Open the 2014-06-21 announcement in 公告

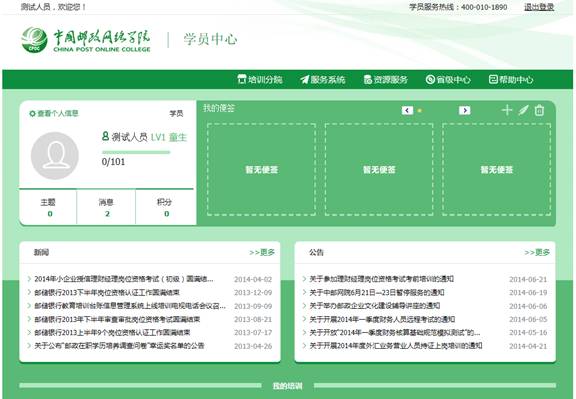pyautogui.click(x=381, y=279)
